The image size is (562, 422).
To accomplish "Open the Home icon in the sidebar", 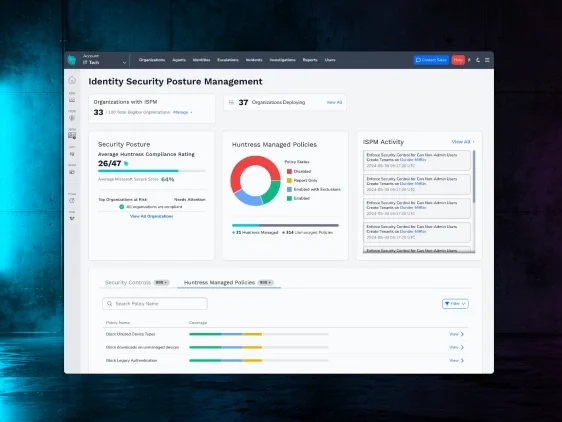I will [x=72, y=80].
